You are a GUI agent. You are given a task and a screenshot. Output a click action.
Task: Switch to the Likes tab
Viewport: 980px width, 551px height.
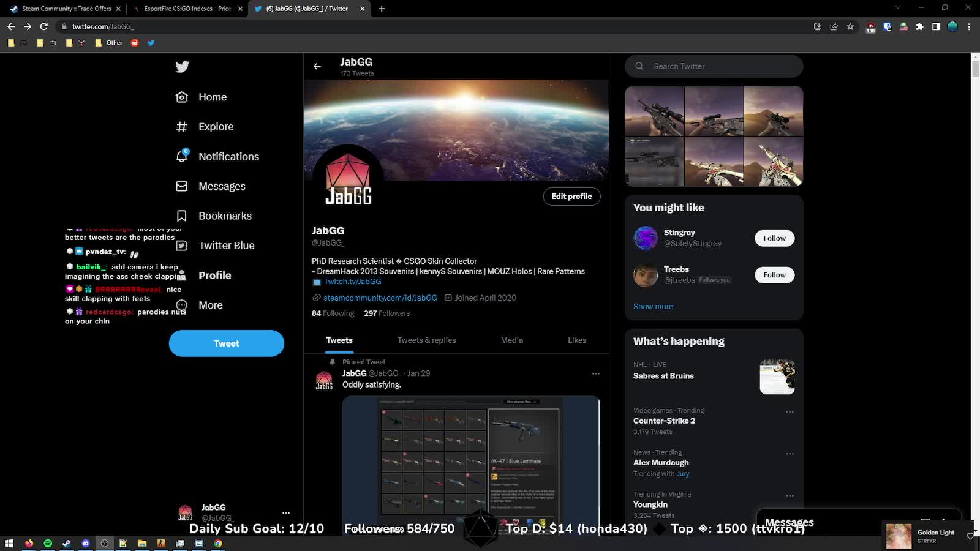pos(577,340)
